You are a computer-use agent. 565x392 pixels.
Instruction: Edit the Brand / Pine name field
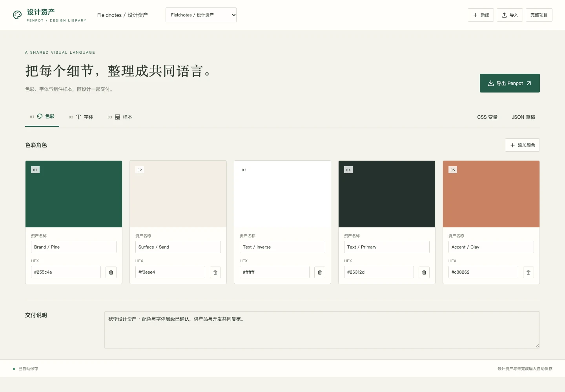click(74, 247)
